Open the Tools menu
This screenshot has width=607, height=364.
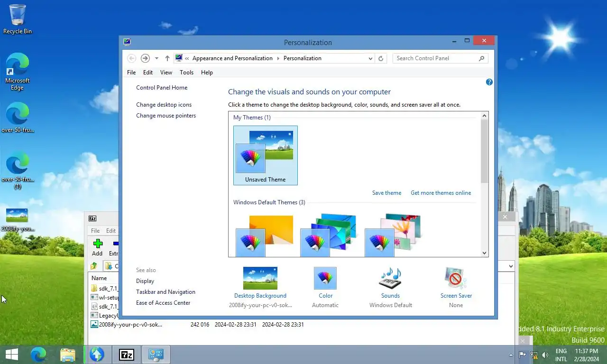(186, 73)
